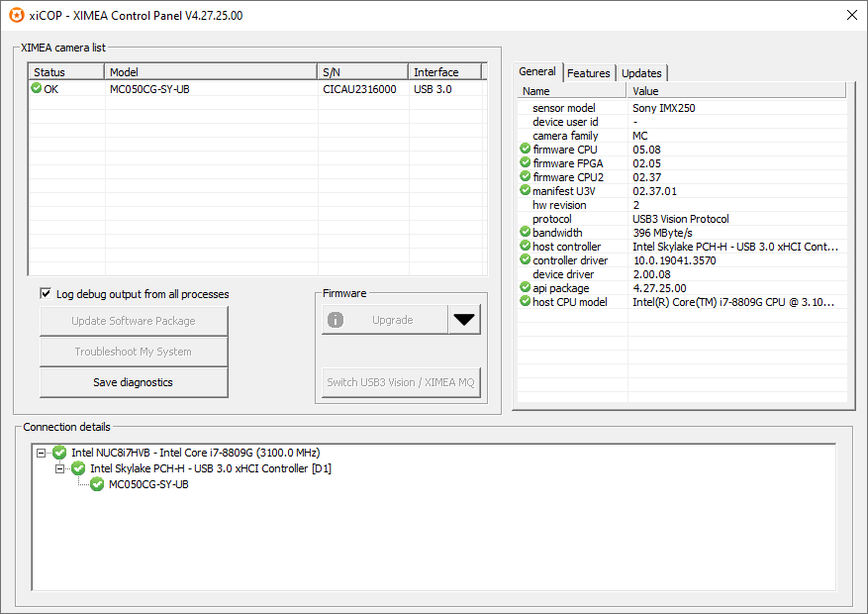This screenshot has height=614, width=868.
Task: Select the camera family property row
Action: (682, 136)
